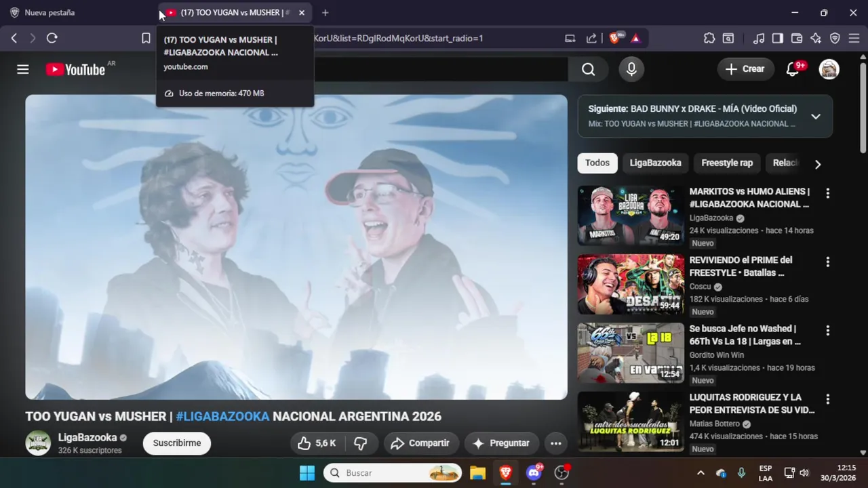Click the #LIGABAZOOKA hashtag in title
This screenshot has width=868, height=488.
(222, 416)
